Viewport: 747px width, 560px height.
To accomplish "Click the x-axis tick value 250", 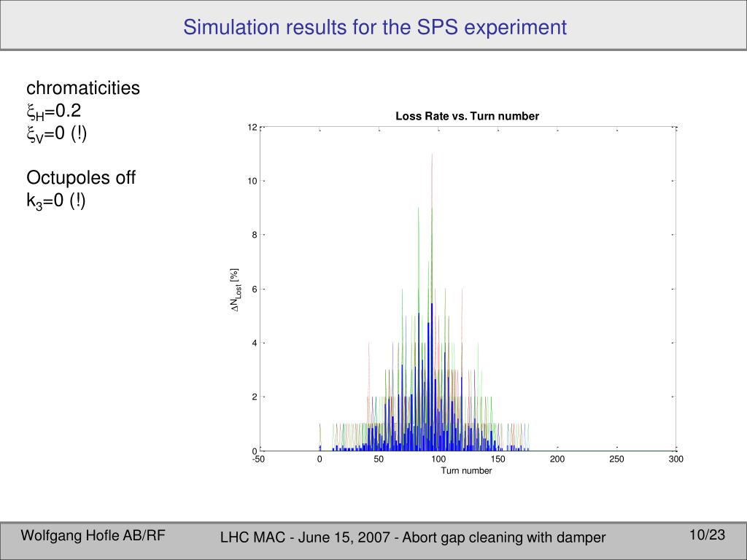I will coord(616,459).
